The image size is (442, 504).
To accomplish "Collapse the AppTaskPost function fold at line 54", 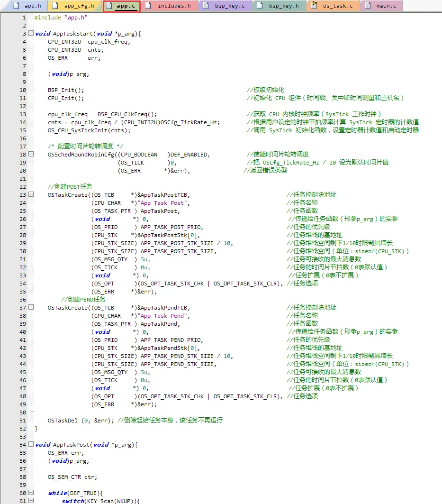I will [x=31, y=445].
